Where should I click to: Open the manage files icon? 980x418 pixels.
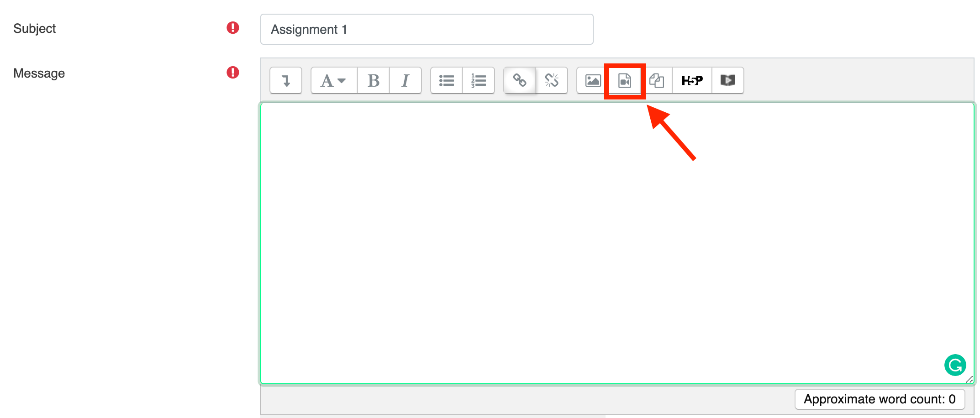tap(657, 81)
